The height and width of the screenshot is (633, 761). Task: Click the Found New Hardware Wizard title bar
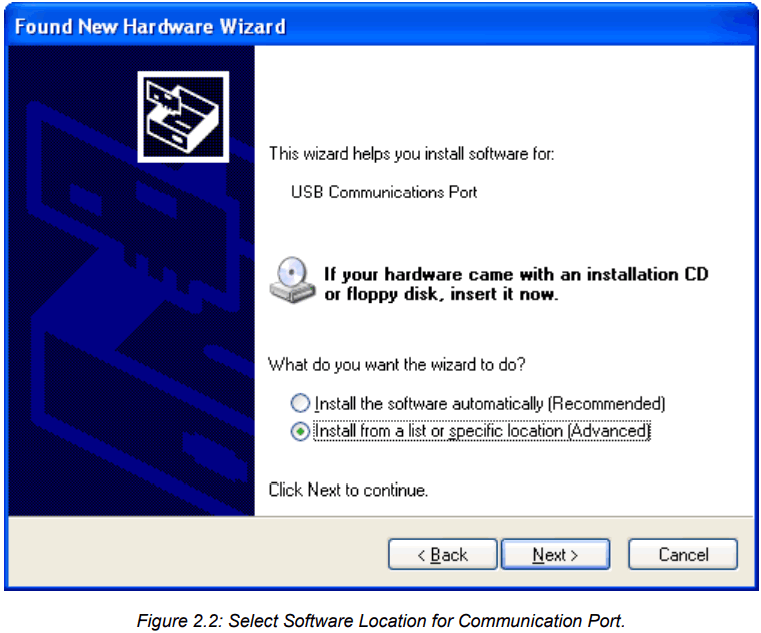[x=381, y=26]
